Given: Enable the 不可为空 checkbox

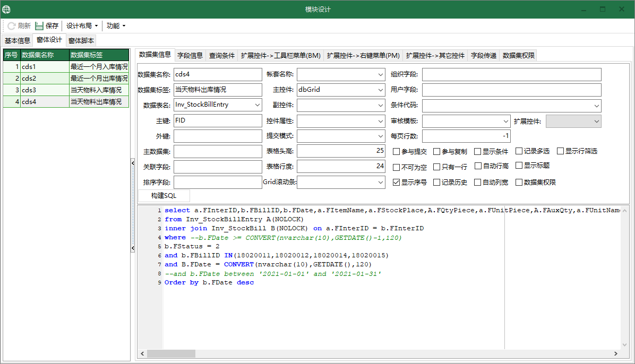Looking at the screenshot, I should [x=397, y=167].
